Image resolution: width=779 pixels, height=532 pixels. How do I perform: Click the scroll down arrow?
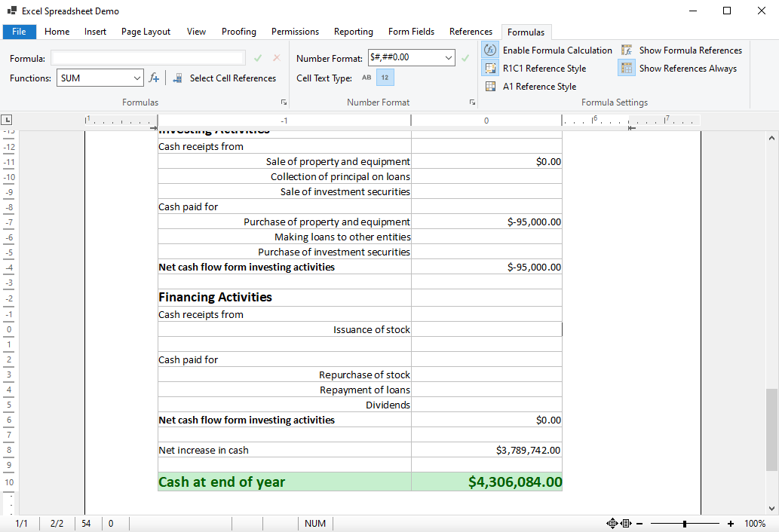[771, 508]
